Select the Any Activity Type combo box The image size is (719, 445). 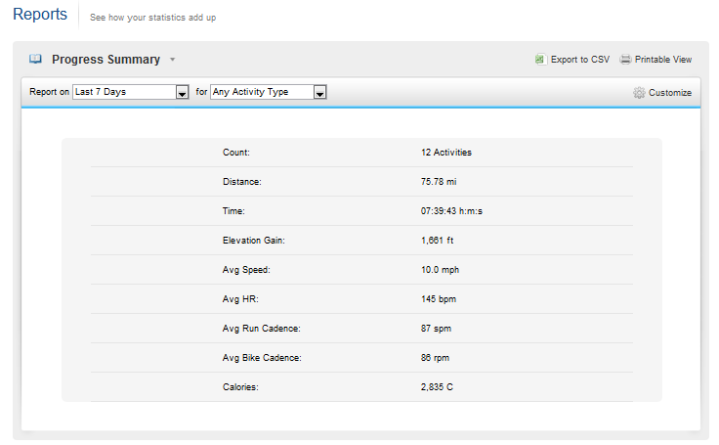[268, 92]
